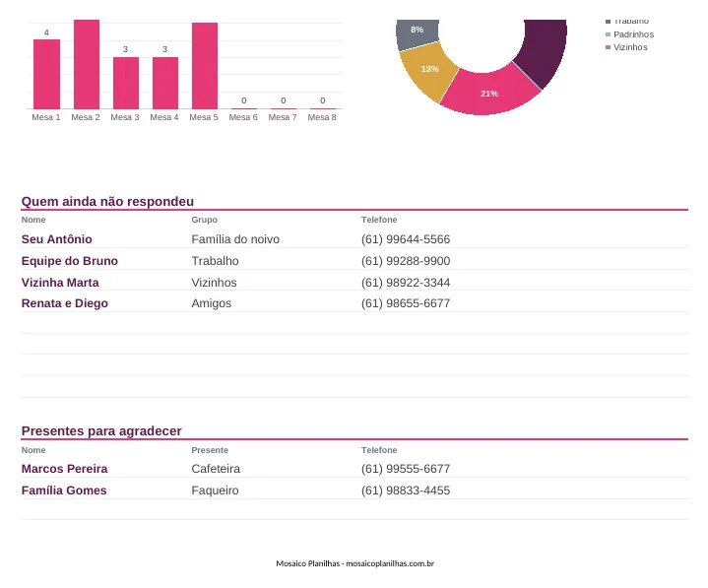708x588 pixels.
Task: Select phone (61) 99555-6677
Action: pos(406,469)
